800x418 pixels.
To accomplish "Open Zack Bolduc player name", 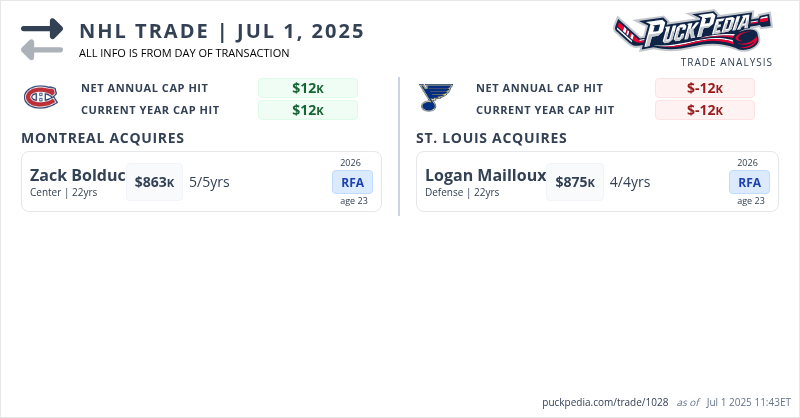I will click(x=78, y=176).
